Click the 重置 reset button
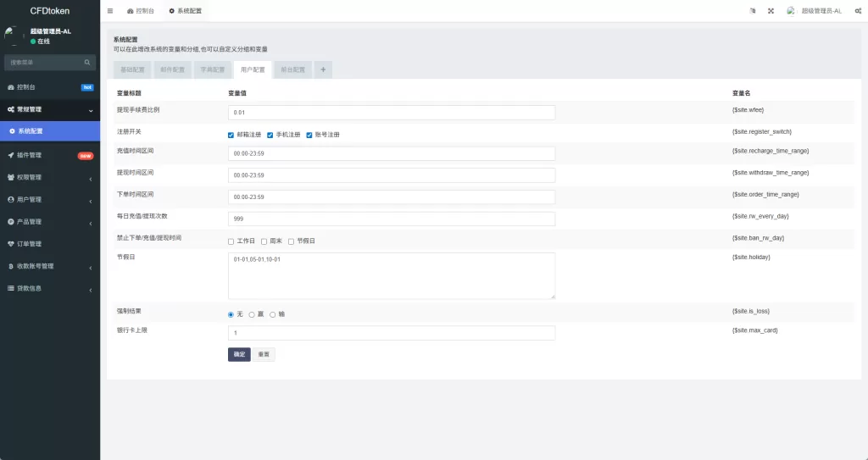Image resolution: width=868 pixels, height=460 pixels. [x=264, y=355]
